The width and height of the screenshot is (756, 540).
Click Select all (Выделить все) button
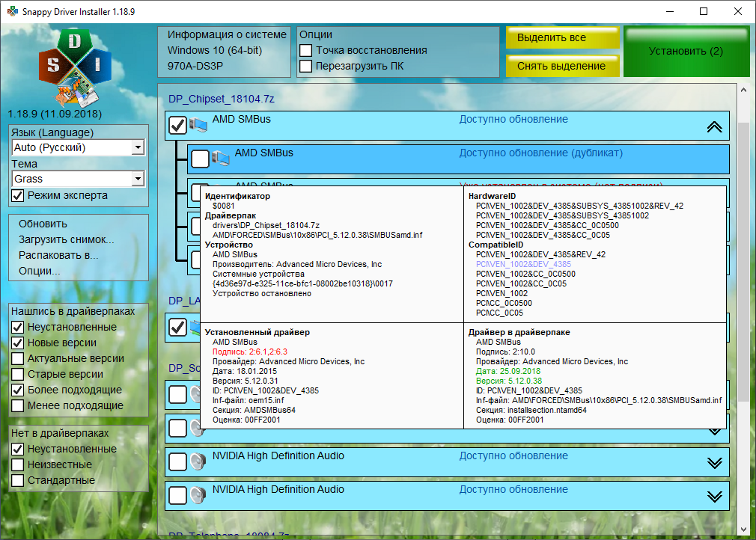pos(563,37)
